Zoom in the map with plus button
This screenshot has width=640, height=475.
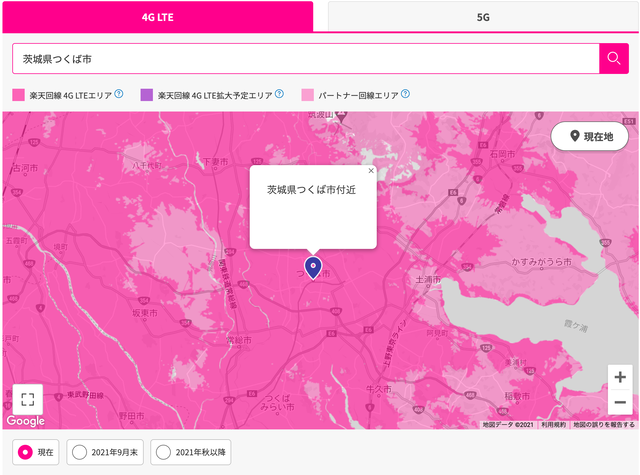pyautogui.click(x=620, y=377)
